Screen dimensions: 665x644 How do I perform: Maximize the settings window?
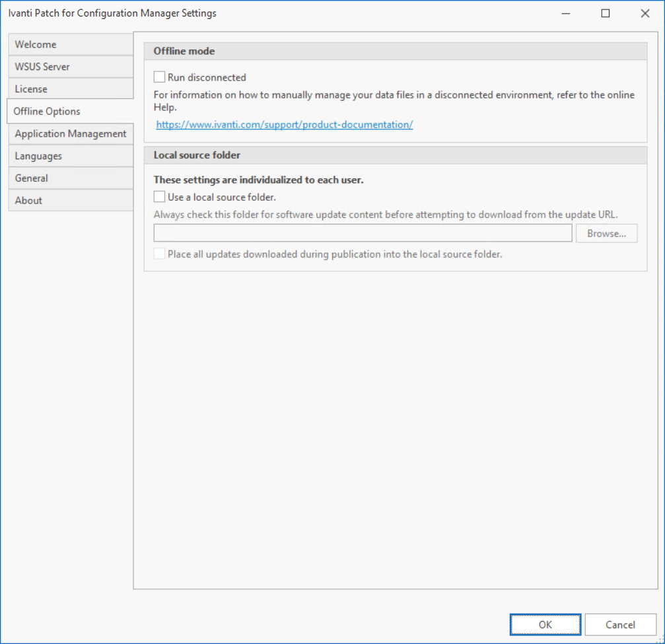coord(605,13)
